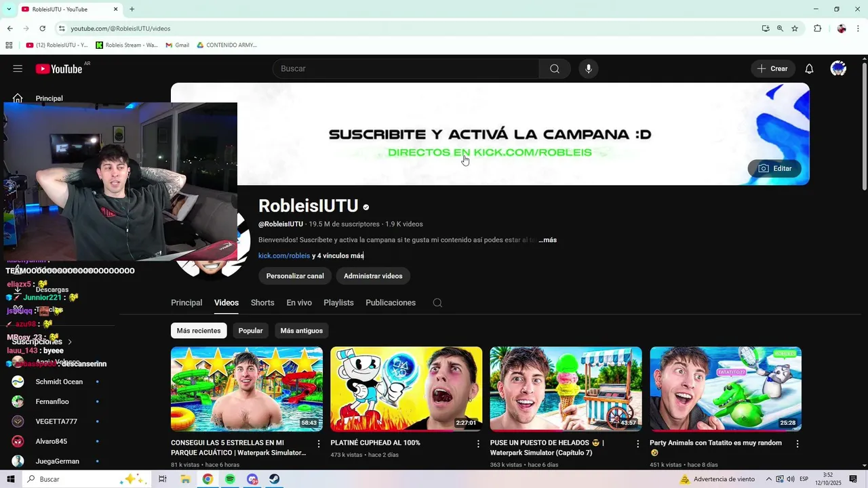Select the Popular filter chip
This screenshot has width=868, height=488.
(250, 331)
